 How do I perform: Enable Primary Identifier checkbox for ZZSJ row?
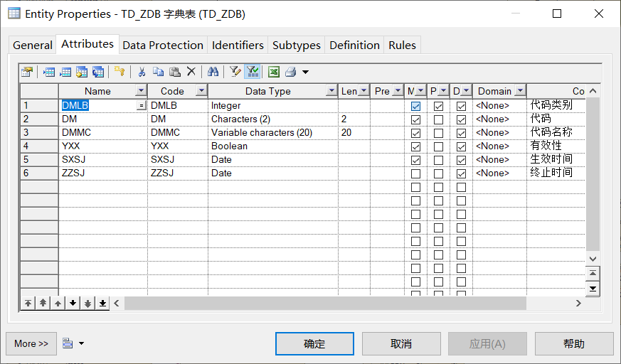coord(438,173)
